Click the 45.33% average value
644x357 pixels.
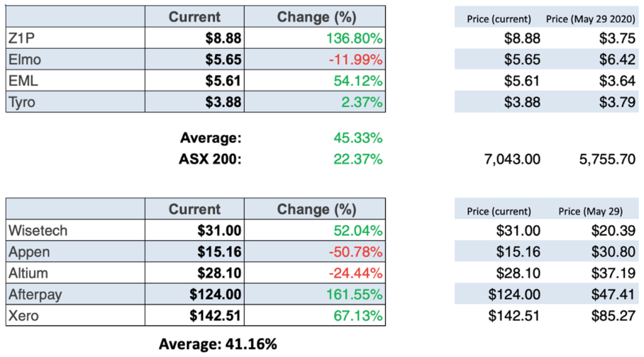point(358,137)
